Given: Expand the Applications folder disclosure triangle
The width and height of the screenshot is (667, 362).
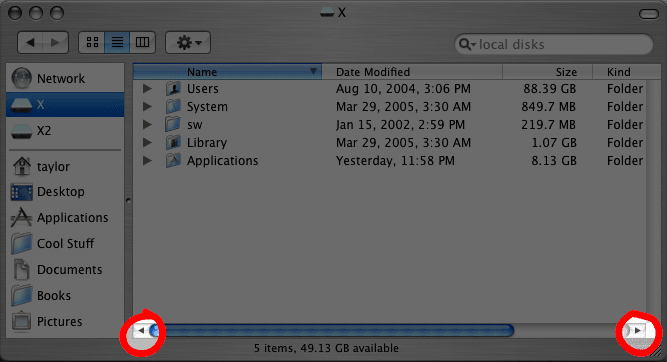Looking at the screenshot, I should [x=147, y=160].
